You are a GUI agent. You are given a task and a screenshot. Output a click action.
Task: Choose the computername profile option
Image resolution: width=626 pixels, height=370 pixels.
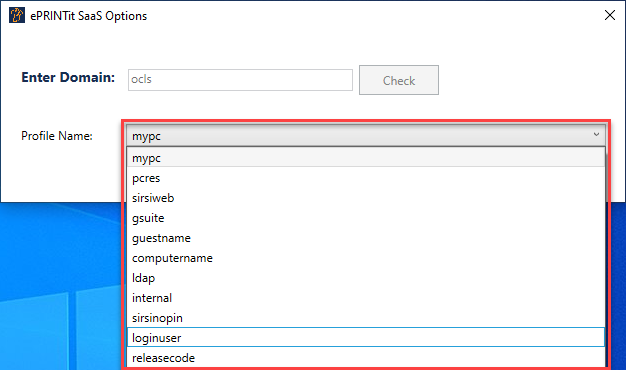point(366,258)
